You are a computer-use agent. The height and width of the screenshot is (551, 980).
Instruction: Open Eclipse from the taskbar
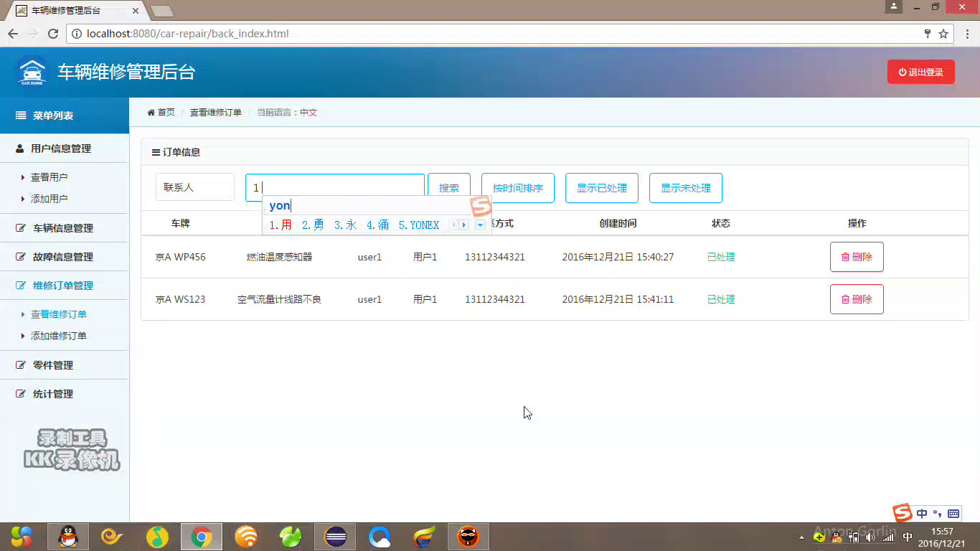[x=335, y=536]
